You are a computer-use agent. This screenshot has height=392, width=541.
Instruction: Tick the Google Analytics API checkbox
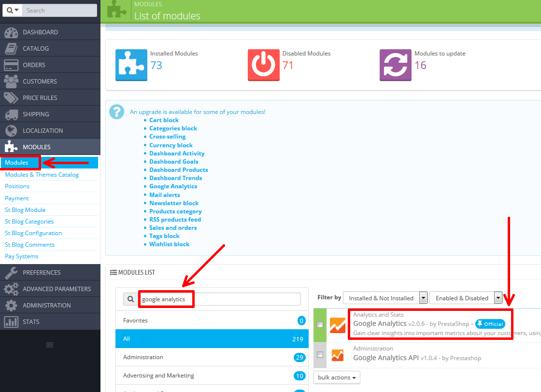(x=320, y=354)
